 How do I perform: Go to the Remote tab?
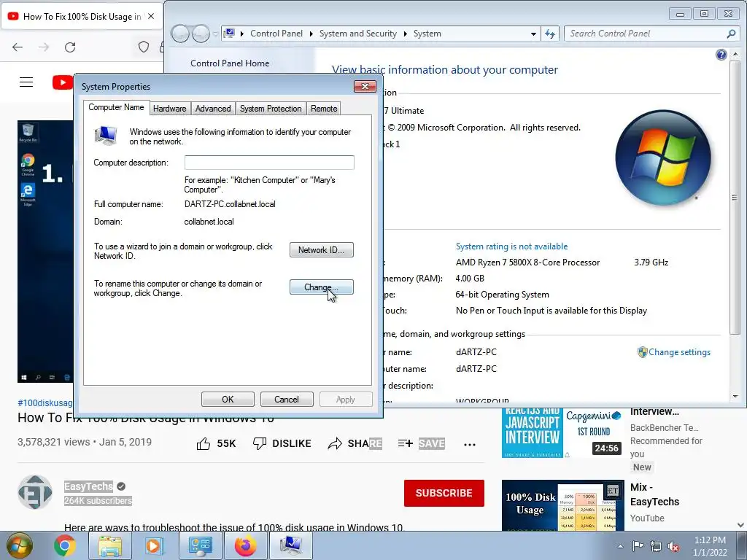[324, 109]
